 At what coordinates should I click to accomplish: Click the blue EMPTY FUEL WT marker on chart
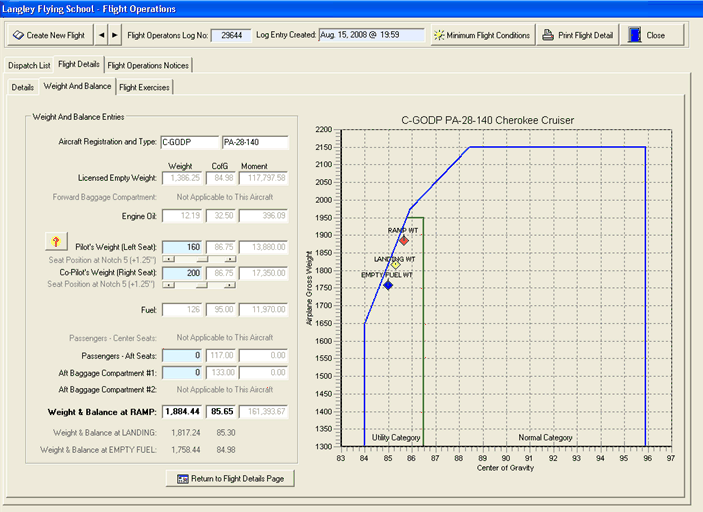tap(388, 286)
